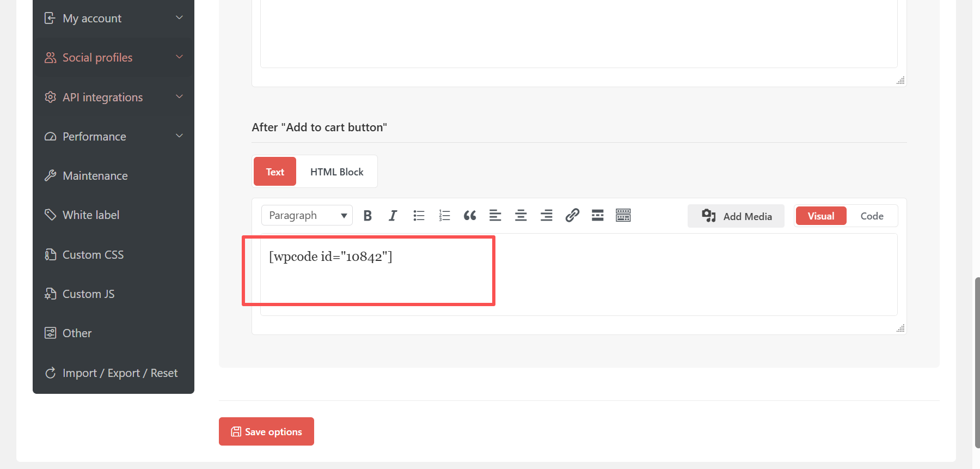The image size is (980, 469).
Task: Open the Paragraph format dropdown
Action: 307,216
